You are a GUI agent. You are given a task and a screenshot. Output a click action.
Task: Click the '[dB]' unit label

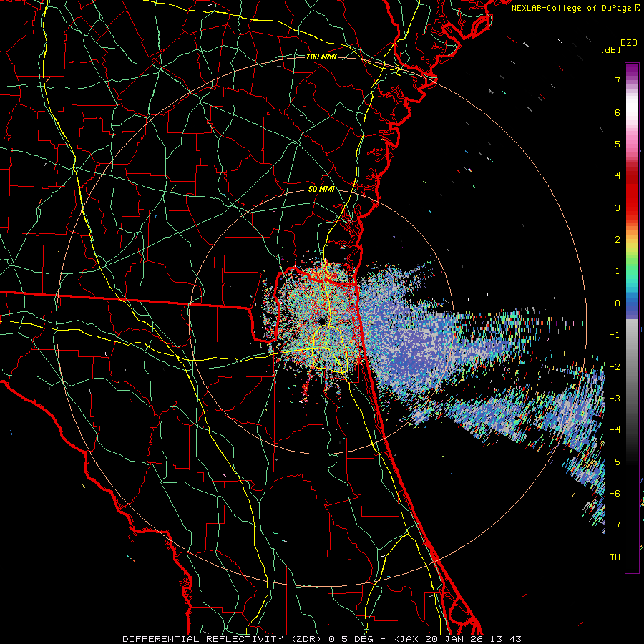(x=610, y=49)
